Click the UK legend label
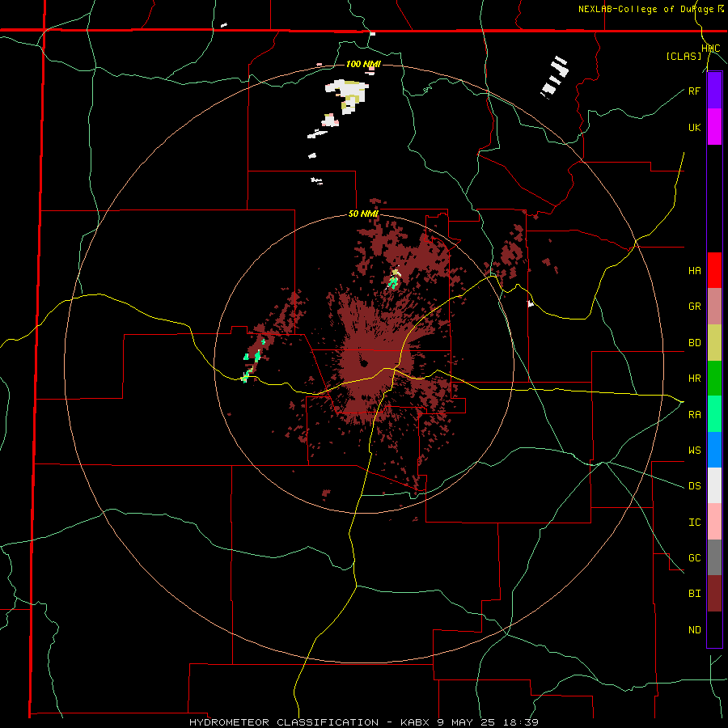Screen dimensions: 728x728 coord(694,127)
